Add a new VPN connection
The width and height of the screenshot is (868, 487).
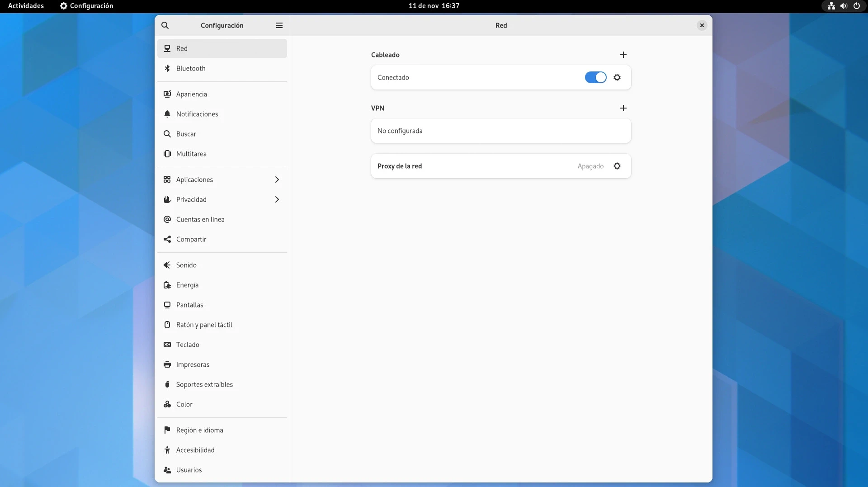(623, 108)
